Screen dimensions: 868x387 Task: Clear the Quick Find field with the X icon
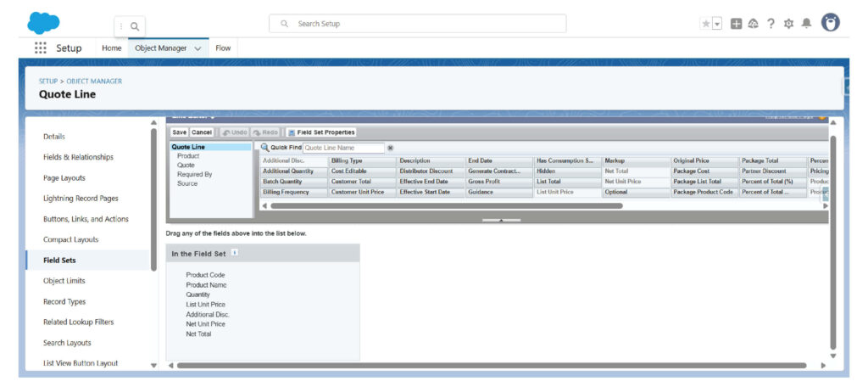click(x=390, y=148)
